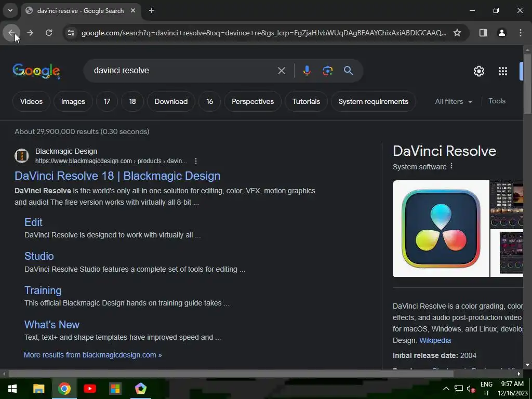This screenshot has width=532, height=399.
Task: Bookmark this page with the star icon
Action: coord(457,33)
